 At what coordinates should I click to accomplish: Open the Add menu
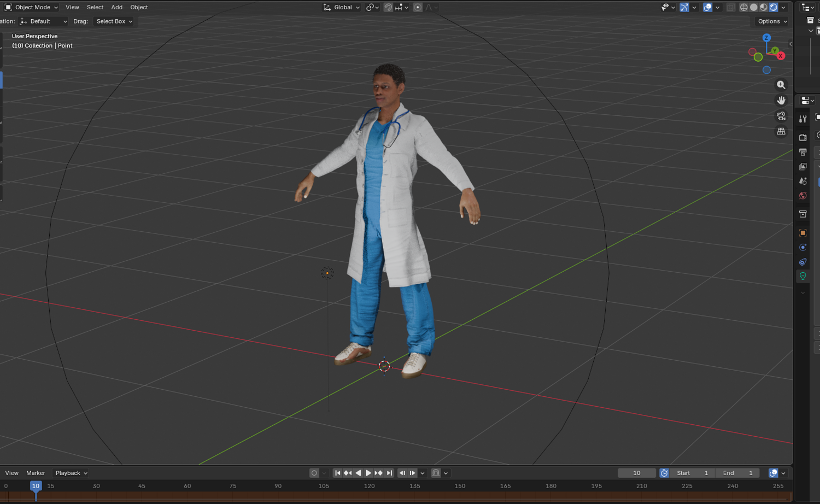pyautogui.click(x=117, y=7)
